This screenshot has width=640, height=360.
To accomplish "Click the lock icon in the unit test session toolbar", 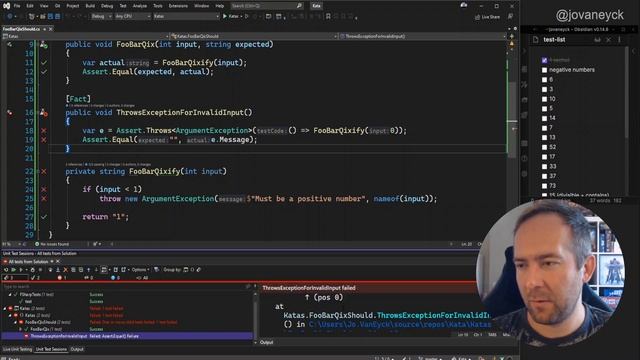I will click(x=33, y=270).
